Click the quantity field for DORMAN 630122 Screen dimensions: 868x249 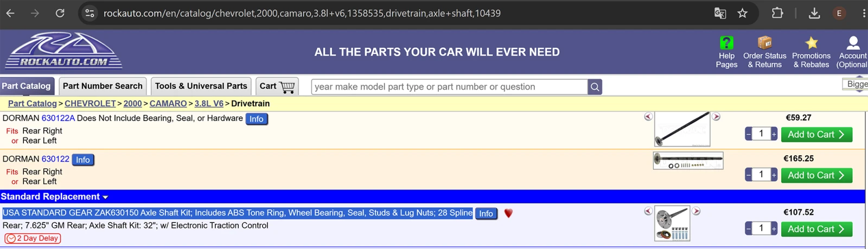tap(761, 174)
